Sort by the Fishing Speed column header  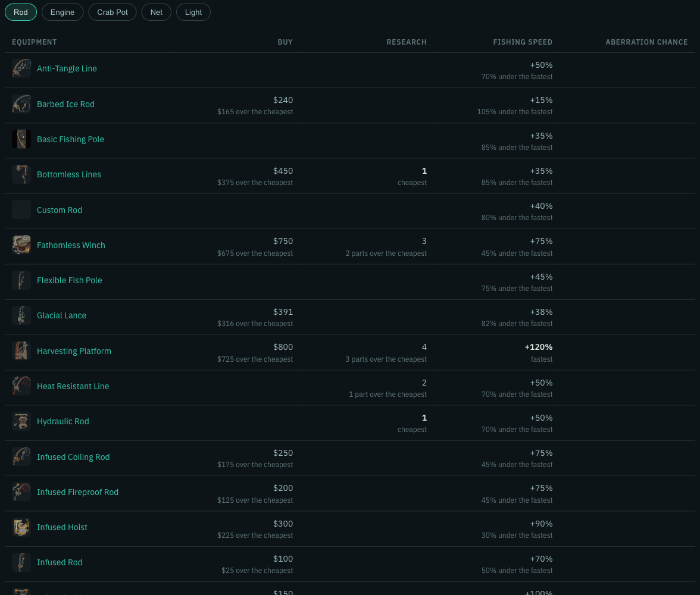click(523, 42)
